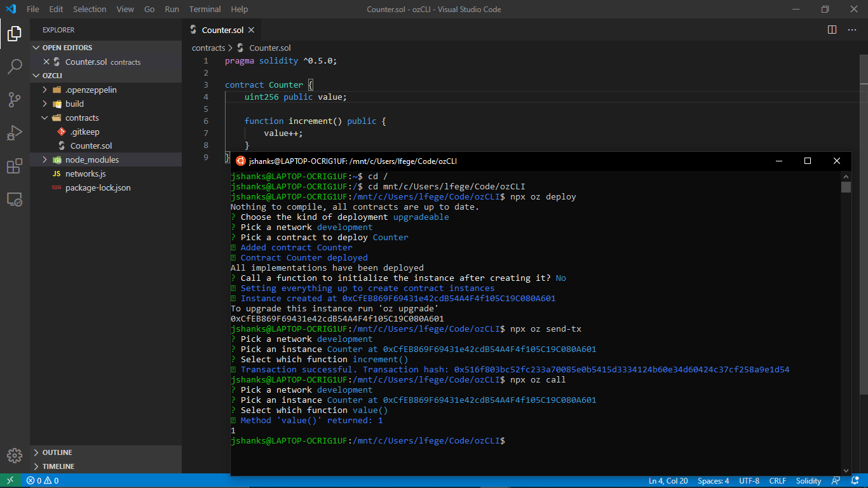Expand the .openzeppelin folder
The height and width of the screenshot is (488, 868).
click(x=91, y=90)
